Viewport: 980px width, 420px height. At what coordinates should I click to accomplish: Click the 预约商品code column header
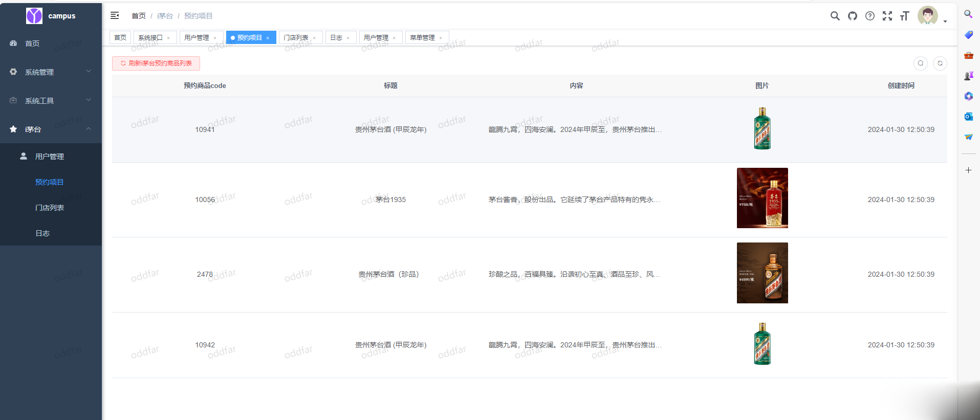tap(205, 86)
